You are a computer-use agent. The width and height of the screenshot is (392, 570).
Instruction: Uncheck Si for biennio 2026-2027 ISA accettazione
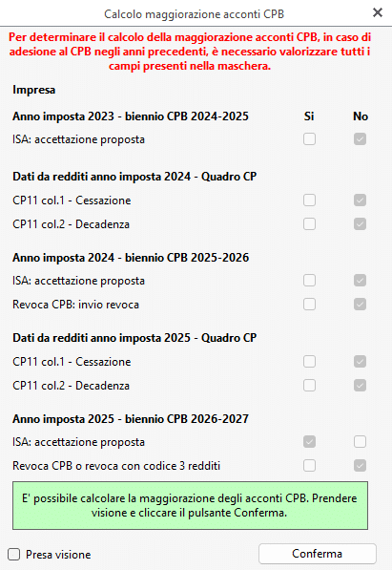tap(310, 442)
